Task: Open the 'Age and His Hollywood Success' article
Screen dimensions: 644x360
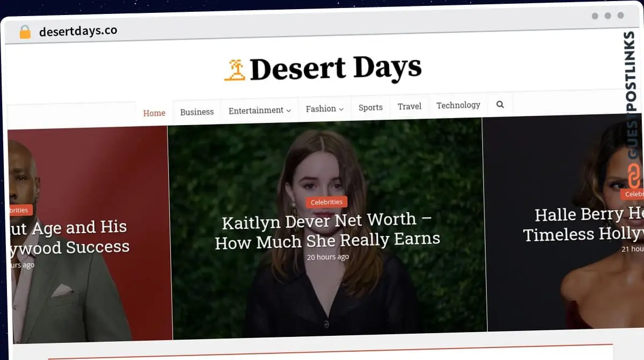Action: click(x=69, y=237)
